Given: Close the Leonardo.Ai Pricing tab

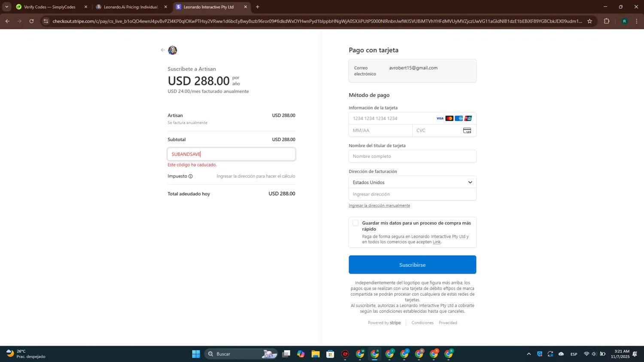Looking at the screenshot, I should click(166, 7).
